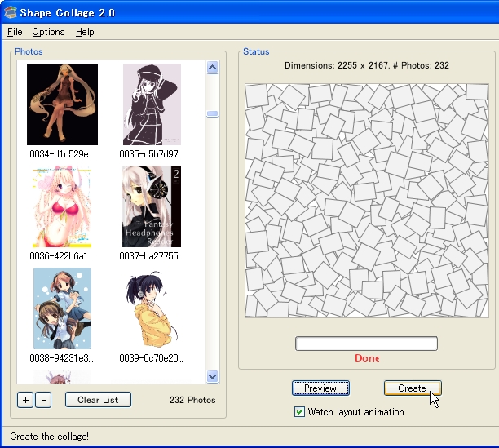Toggle the Watch layout animation checkbox

[299, 412]
